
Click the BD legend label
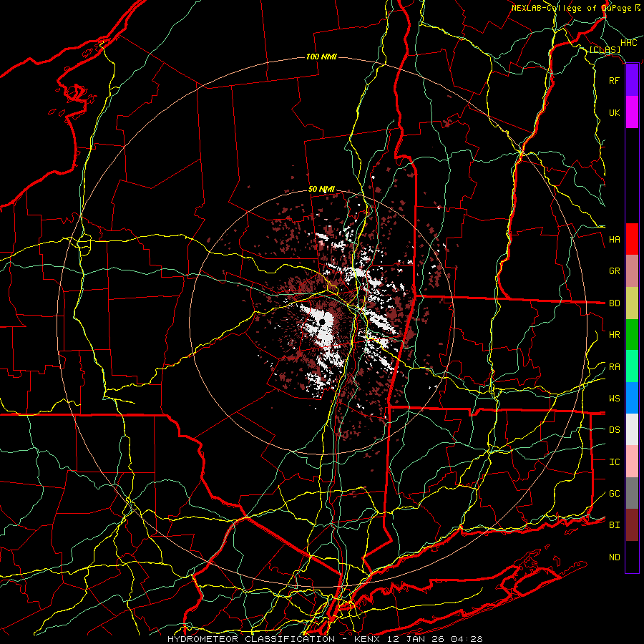(615, 303)
